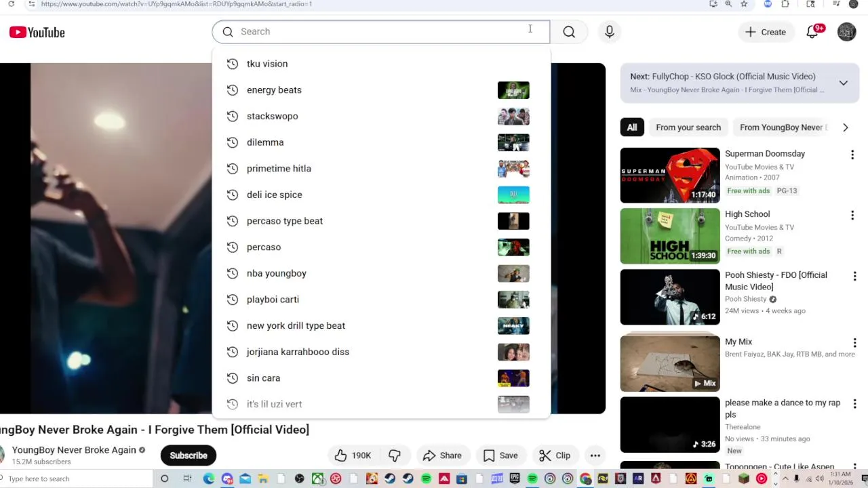Choose suggestion deli ice spice

381,195
